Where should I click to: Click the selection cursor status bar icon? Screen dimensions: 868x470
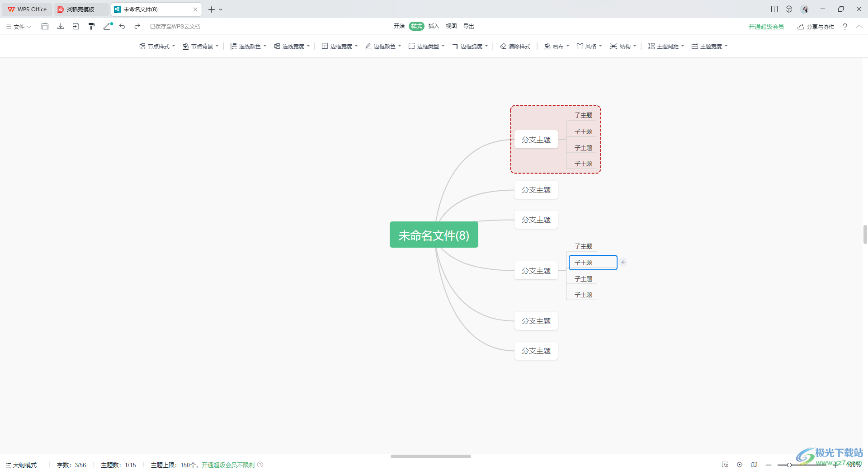(x=725, y=465)
